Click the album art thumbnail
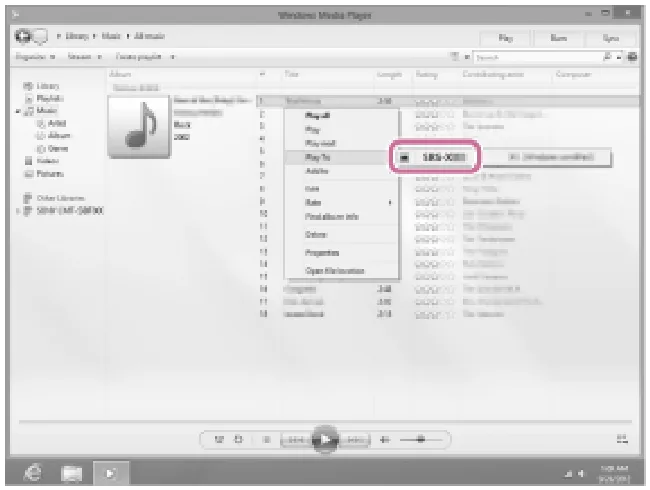The height and width of the screenshot is (490, 650). pyautogui.click(x=139, y=126)
